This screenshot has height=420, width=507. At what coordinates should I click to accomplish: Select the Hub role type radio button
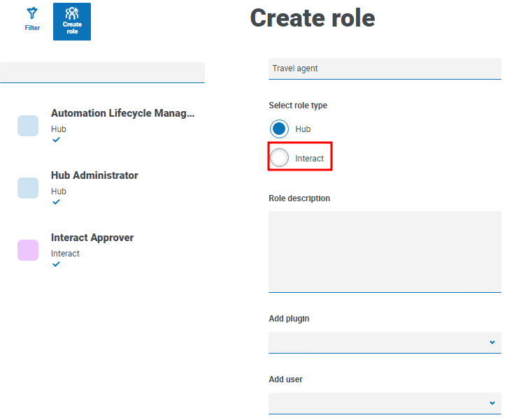280,129
